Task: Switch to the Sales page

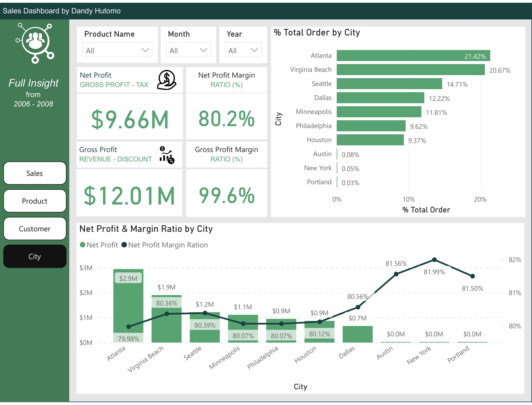Action: [x=35, y=173]
